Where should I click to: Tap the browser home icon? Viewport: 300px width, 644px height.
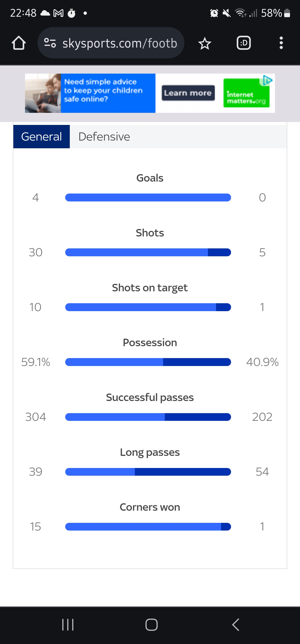pos(19,43)
